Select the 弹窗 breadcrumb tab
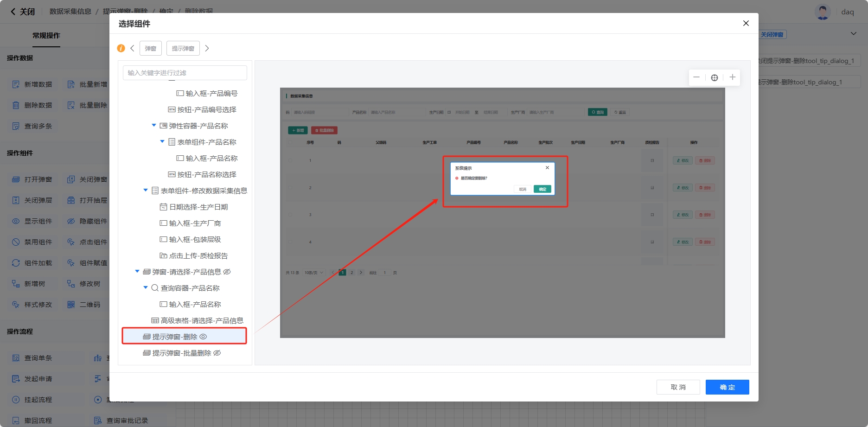Screen dimensions: 868x427 [x=150, y=48]
